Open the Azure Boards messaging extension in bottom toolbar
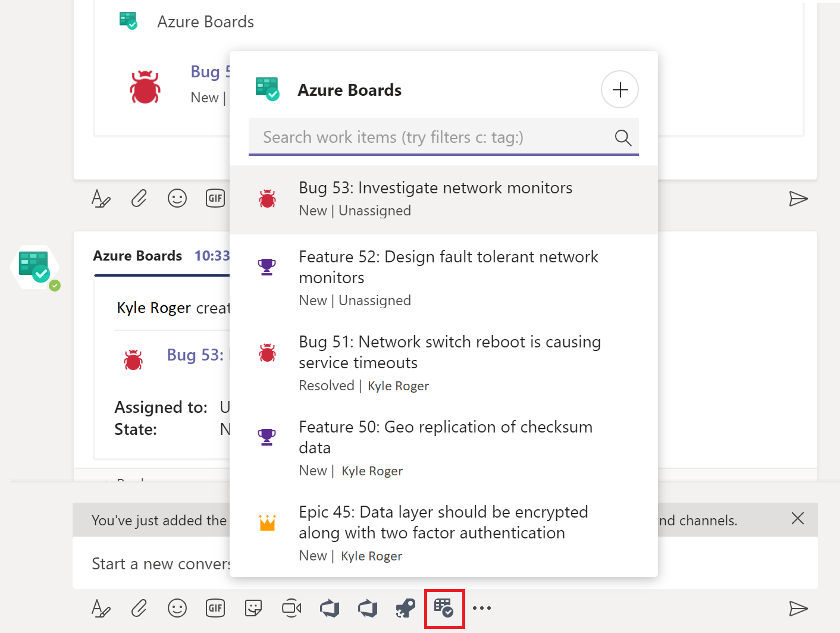The width and height of the screenshot is (840, 633). 444,608
